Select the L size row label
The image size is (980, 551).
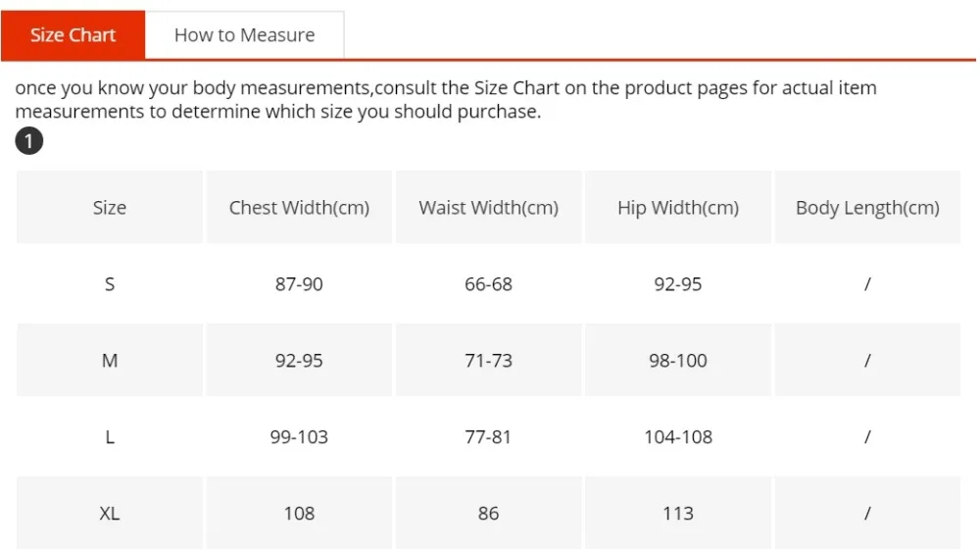(110, 436)
